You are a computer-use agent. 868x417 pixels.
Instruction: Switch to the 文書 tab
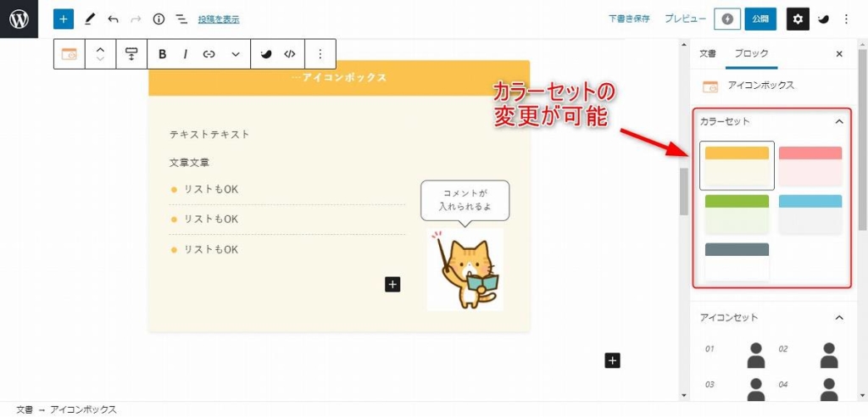708,53
